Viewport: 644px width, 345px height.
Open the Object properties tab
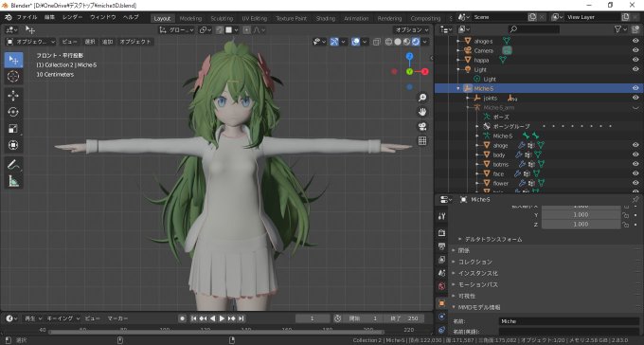coord(442,303)
